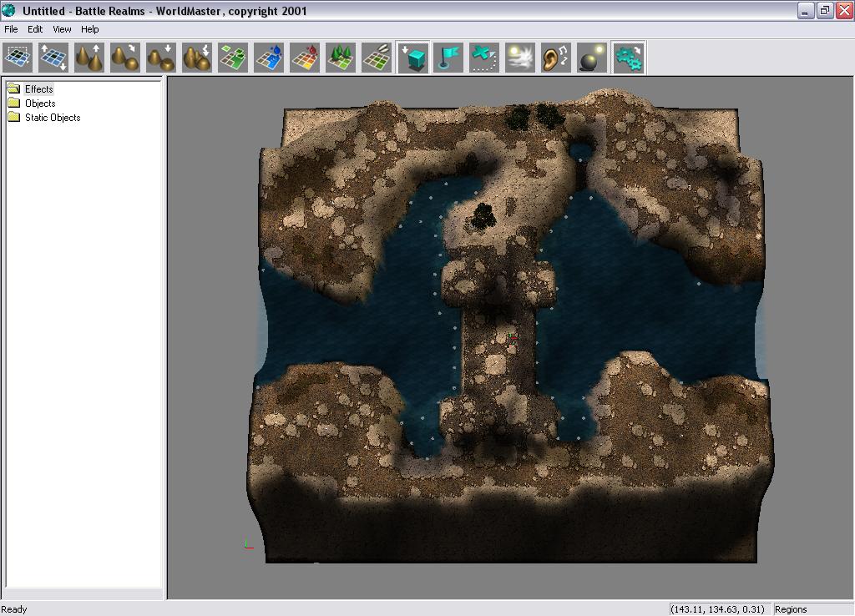Pick the lower terrain hills tool

(x=162, y=58)
